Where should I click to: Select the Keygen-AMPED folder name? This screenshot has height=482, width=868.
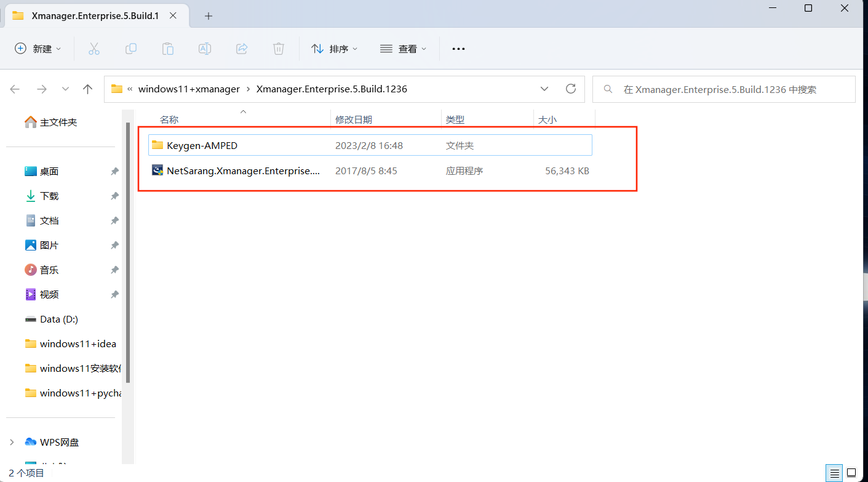pos(202,146)
